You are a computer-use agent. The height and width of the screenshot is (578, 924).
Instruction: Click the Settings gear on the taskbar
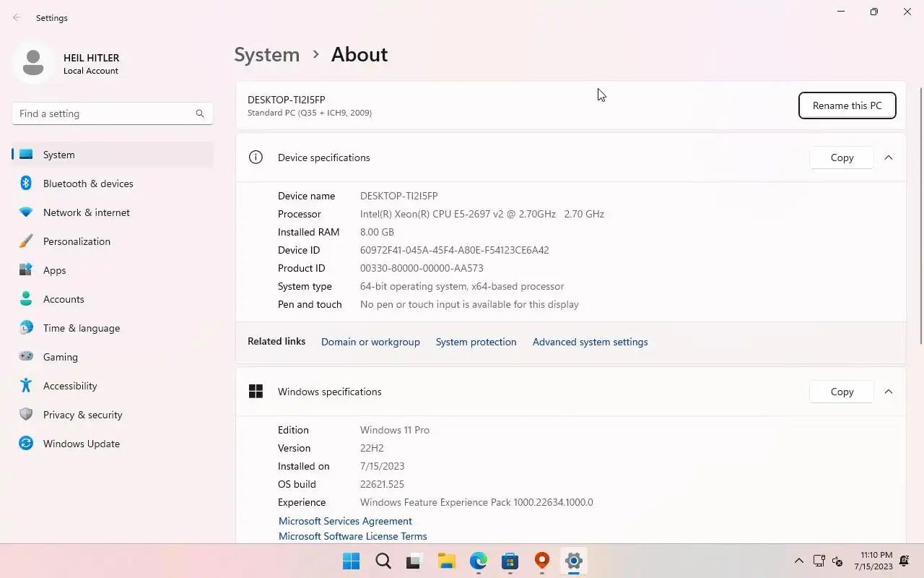coord(574,561)
